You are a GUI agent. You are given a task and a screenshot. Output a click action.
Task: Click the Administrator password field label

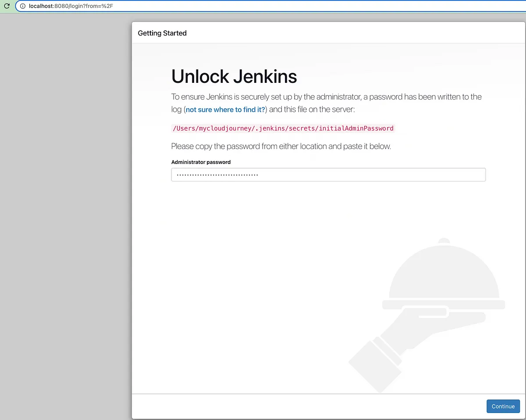pyautogui.click(x=201, y=162)
